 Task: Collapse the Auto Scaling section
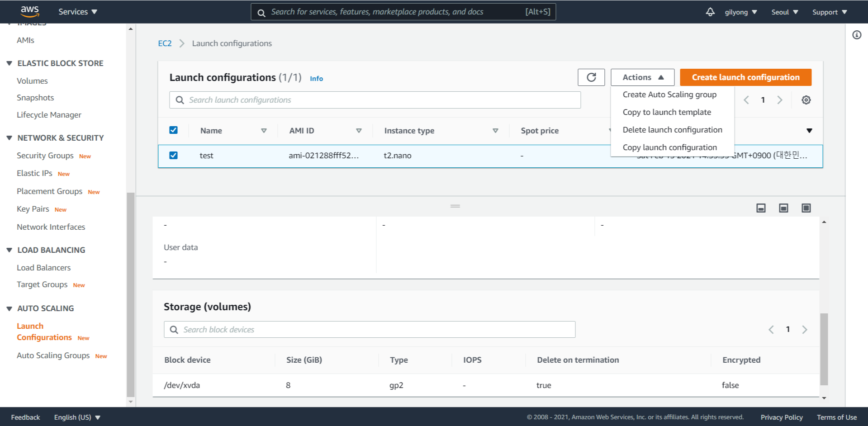(9, 308)
